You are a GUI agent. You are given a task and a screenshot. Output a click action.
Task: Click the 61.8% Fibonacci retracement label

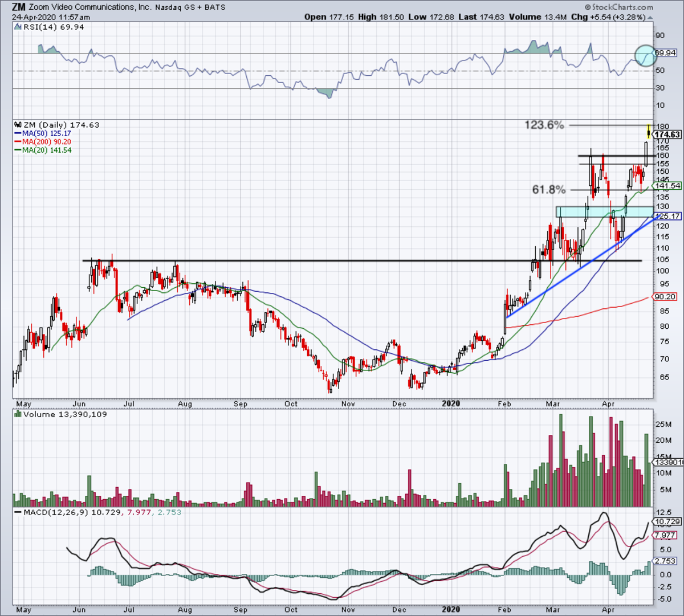549,190
